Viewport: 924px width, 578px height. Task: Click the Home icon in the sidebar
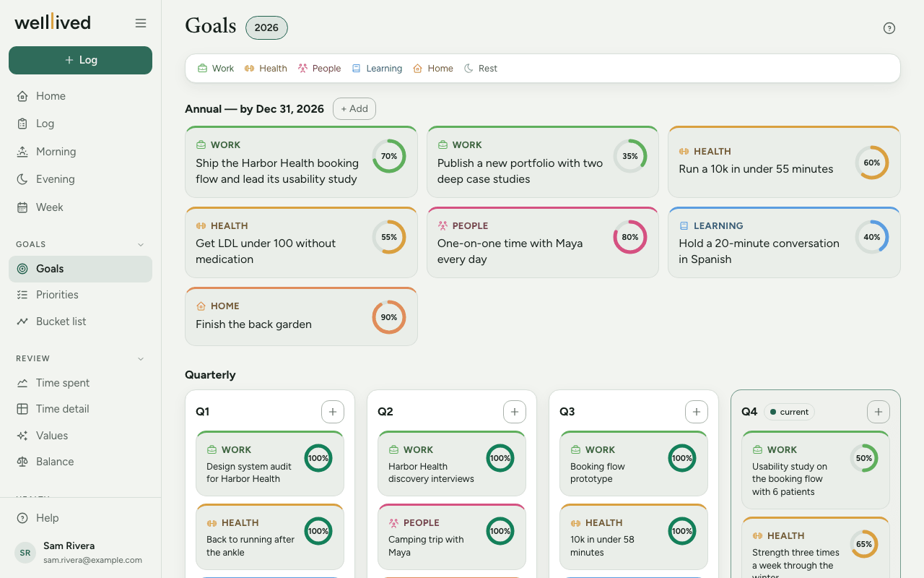point(22,96)
